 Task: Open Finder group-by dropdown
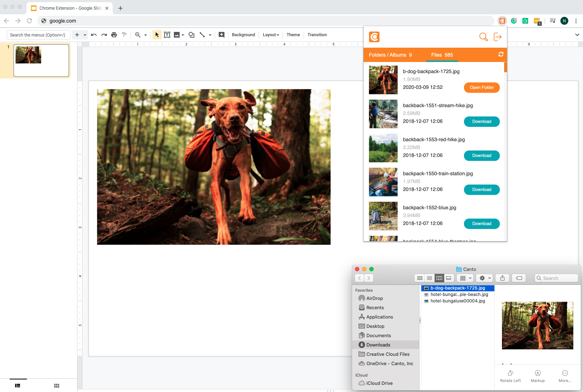click(x=465, y=278)
